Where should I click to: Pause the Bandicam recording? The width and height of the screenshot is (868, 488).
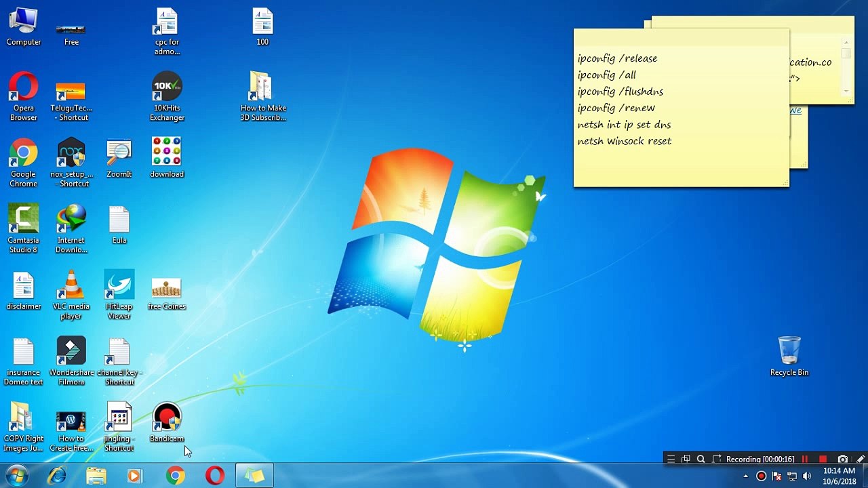click(x=805, y=459)
